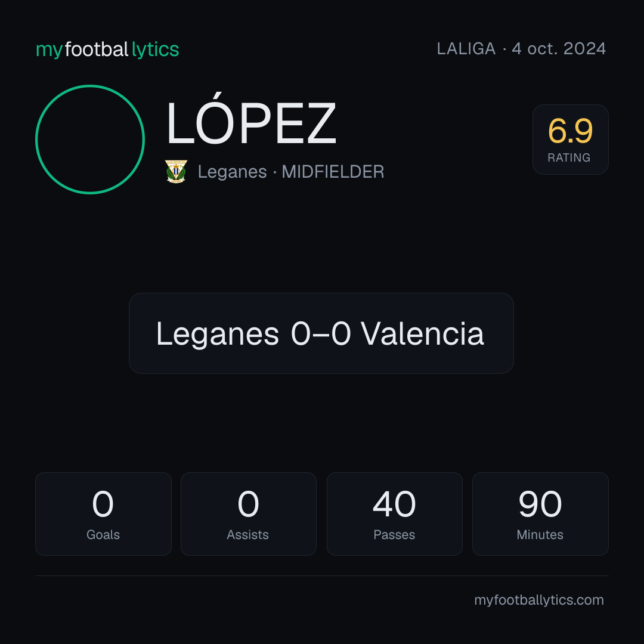Select the 6.9 rating badge

click(x=570, y=139)
